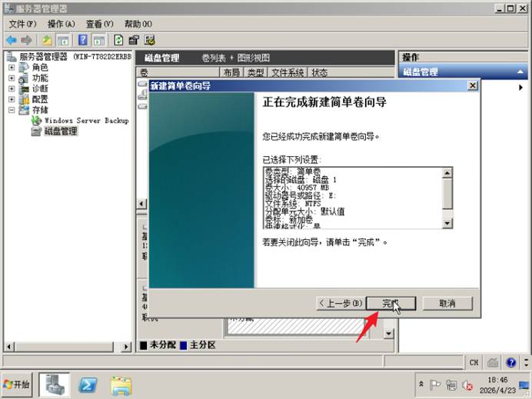Open the 操作(A) menu
This screenshot has width=532, height=399.
[61, 24]
